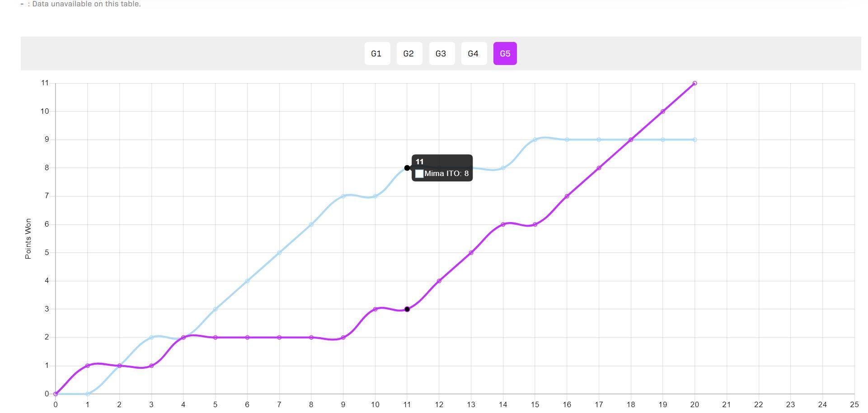This screenshot has width=868, height=413.
Task: Click light-blue point at rally 7
Action: tap(279, 253)
